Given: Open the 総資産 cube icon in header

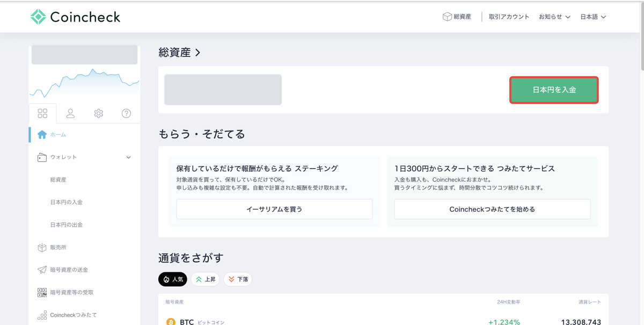Looking at the screenshot, I should tap(447, 17).
